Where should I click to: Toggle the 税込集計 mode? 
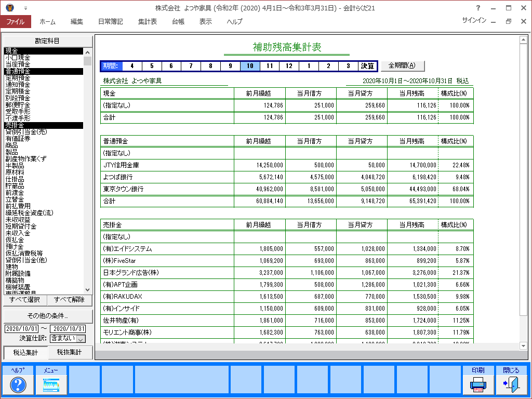pos(25,353)
